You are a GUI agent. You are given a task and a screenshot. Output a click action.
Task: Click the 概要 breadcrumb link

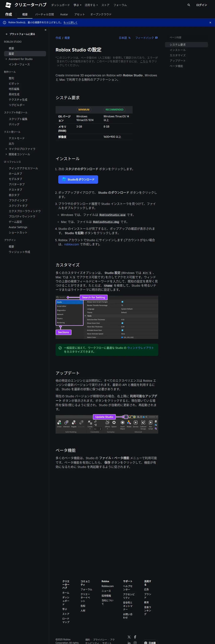pyautogui.click(x=67, y=38)
